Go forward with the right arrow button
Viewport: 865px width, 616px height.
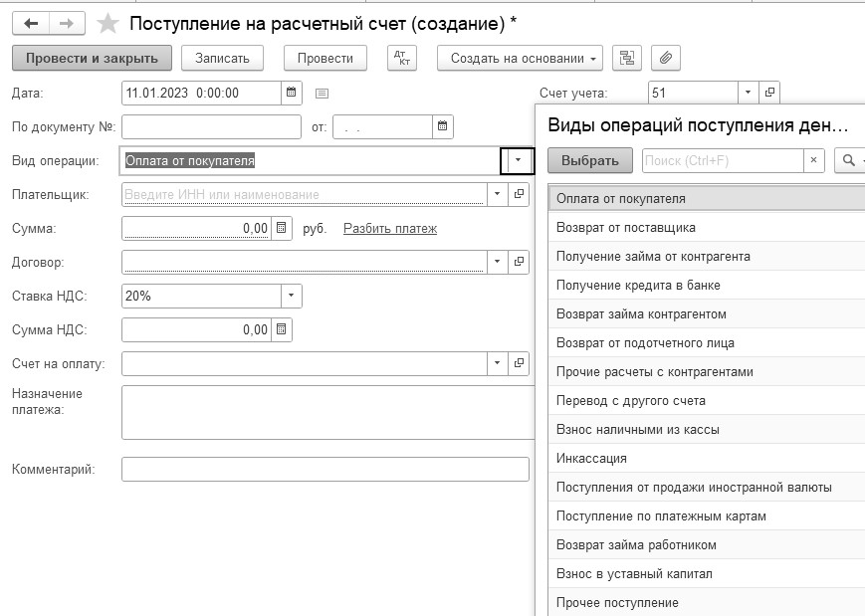tap(67, 23)
